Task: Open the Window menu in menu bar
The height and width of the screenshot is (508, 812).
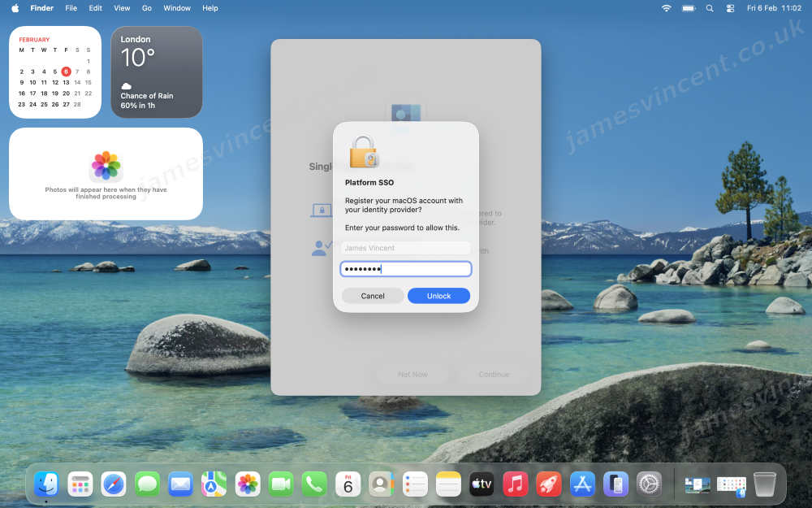Action: click(x=177, y=8)
